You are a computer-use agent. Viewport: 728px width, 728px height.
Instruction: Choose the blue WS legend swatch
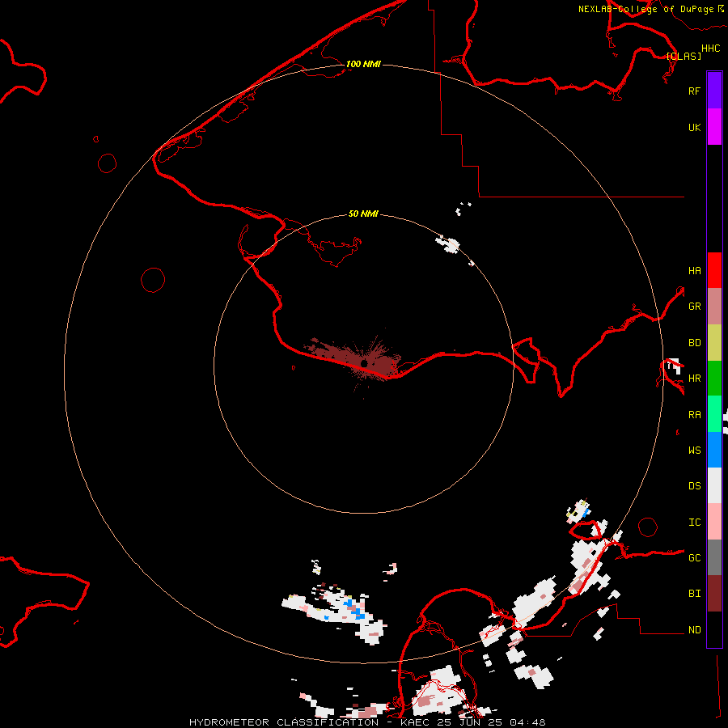click(714, 450)
